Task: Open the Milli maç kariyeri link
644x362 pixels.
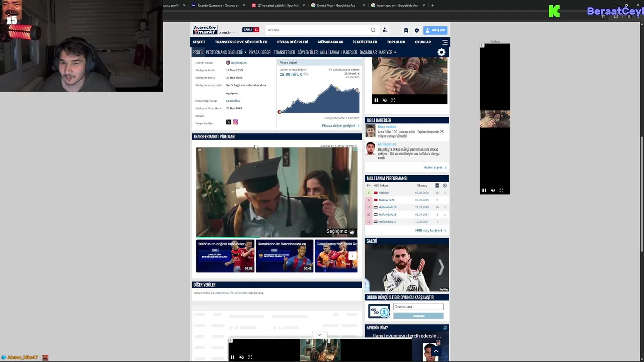Action: click(430, 230)
